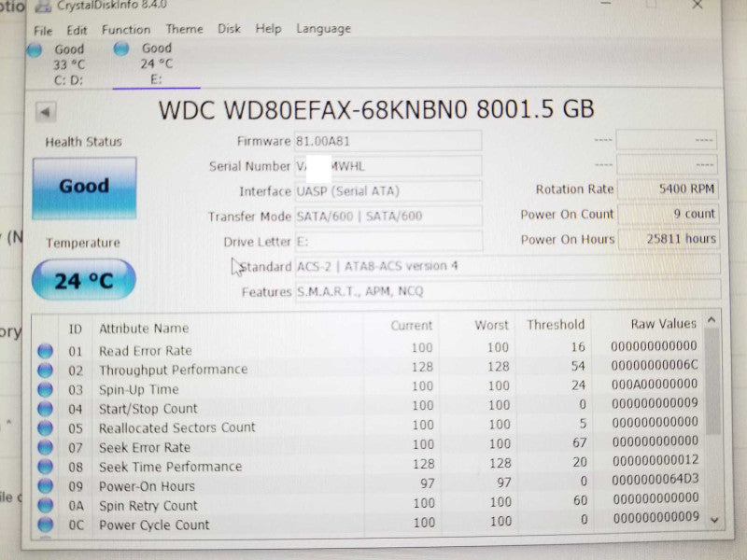Select the Start/Stop Count attribute row
Image resolution: width=747 pixels, height=560 pixels.
368,407
